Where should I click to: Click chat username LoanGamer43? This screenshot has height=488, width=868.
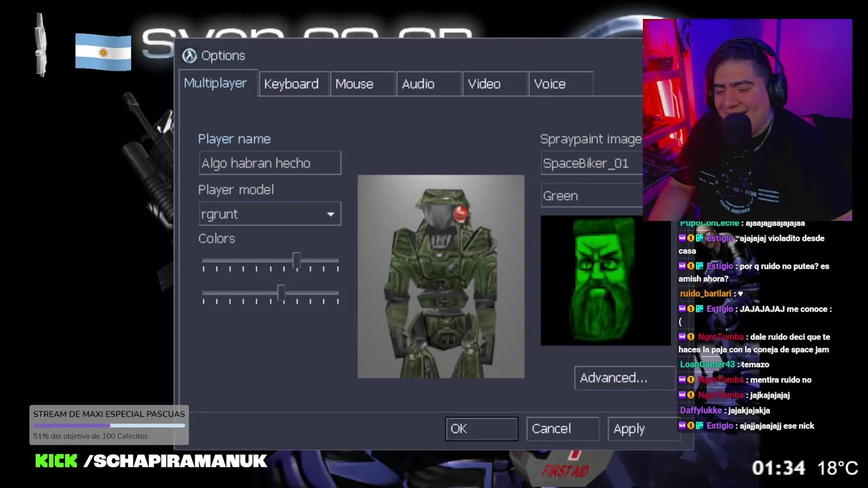(707, 365)
